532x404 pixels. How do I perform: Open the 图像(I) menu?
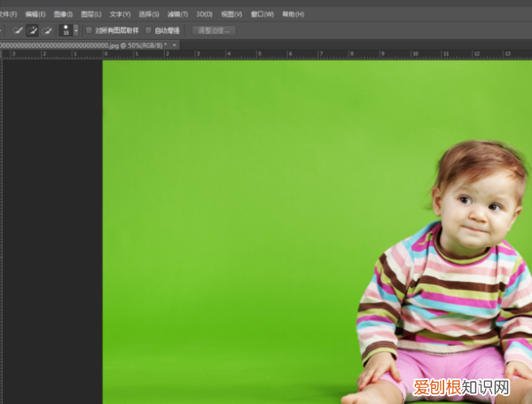(x=63, y=15)
